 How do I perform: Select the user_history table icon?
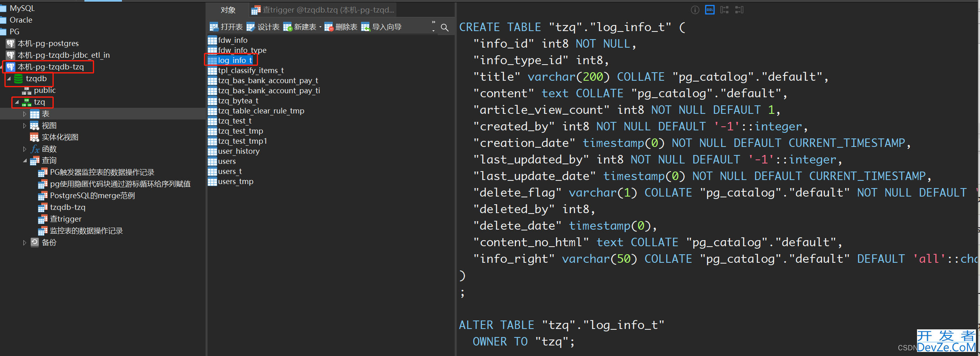[212, 151]
